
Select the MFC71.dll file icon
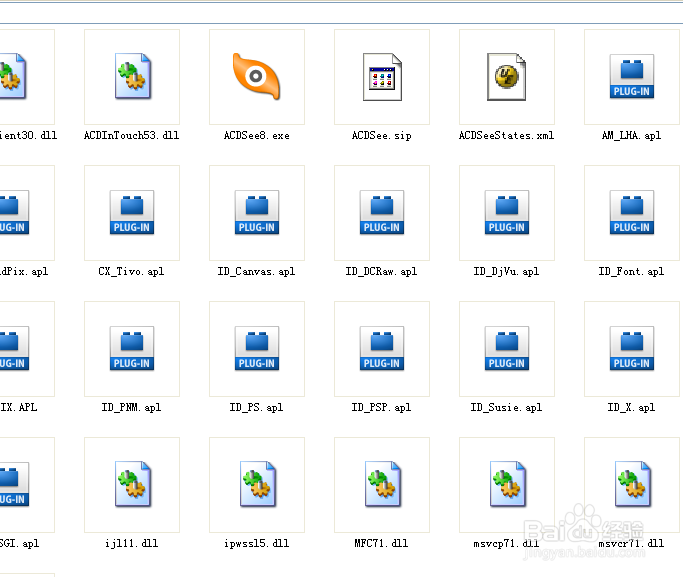click(383, 484)
